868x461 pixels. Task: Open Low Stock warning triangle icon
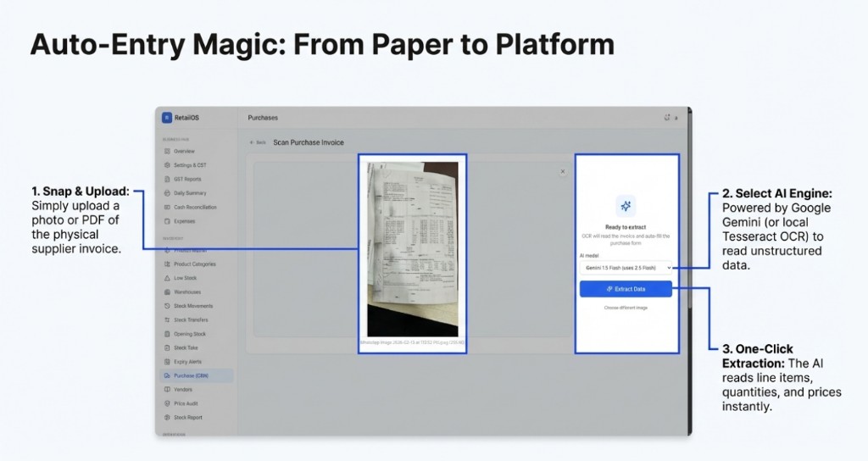pos(167,278)
